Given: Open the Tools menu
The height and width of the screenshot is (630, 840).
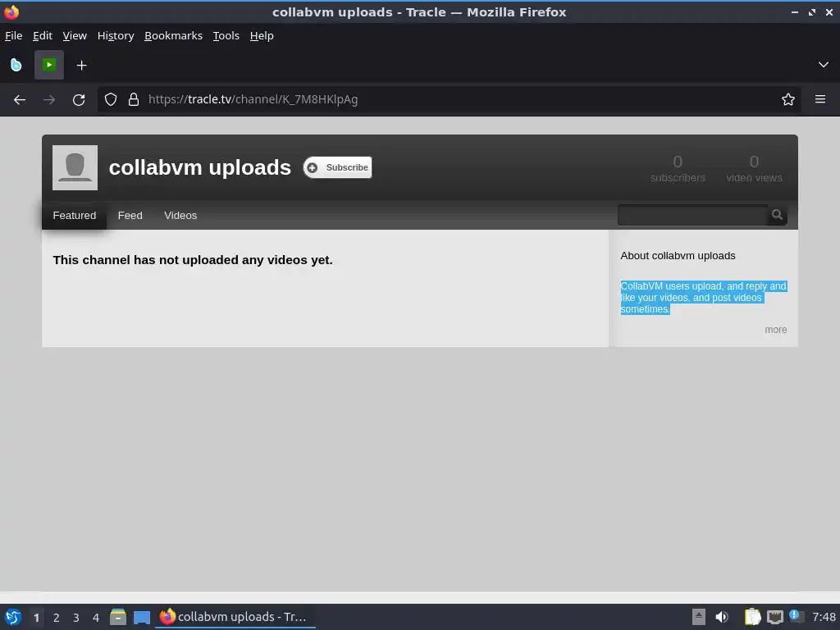Looking at the screenshot, I should (226, 36).
